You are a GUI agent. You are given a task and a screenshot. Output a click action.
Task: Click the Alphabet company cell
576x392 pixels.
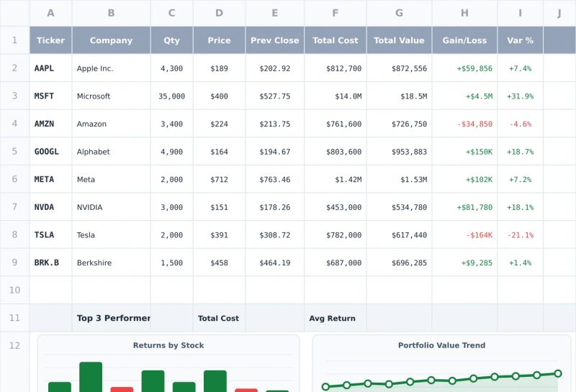pos(112,152)
